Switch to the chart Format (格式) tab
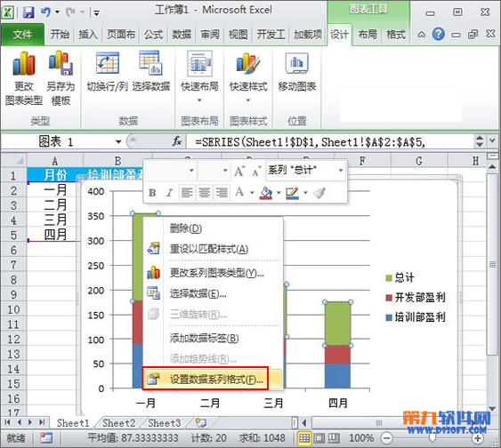The image size is (501, 448). point(396,34)
